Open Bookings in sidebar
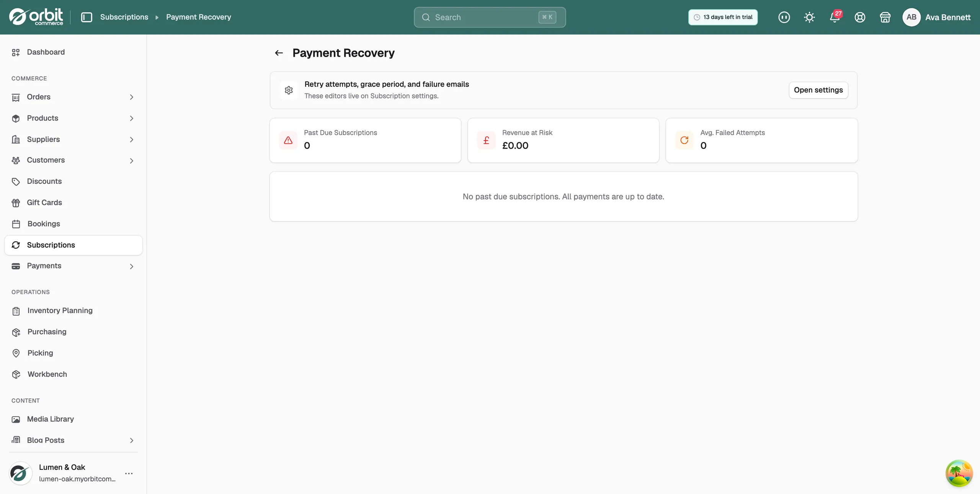Viewport: 980px width, 494px height. pyautogui.click(x=73, y=224)
